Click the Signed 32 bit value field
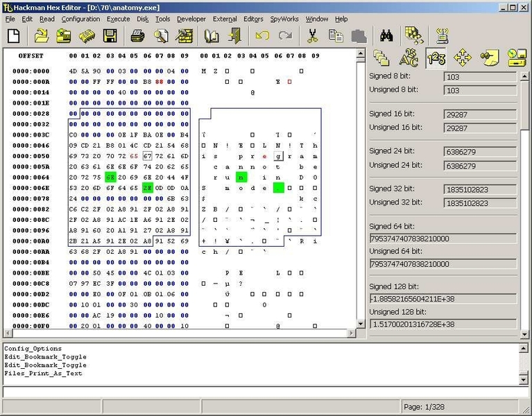 coord(480,189)
